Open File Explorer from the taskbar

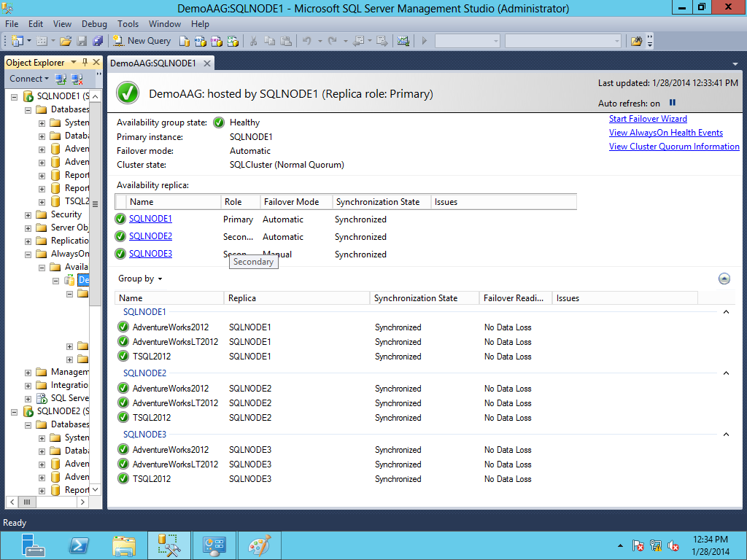point(124,545)
